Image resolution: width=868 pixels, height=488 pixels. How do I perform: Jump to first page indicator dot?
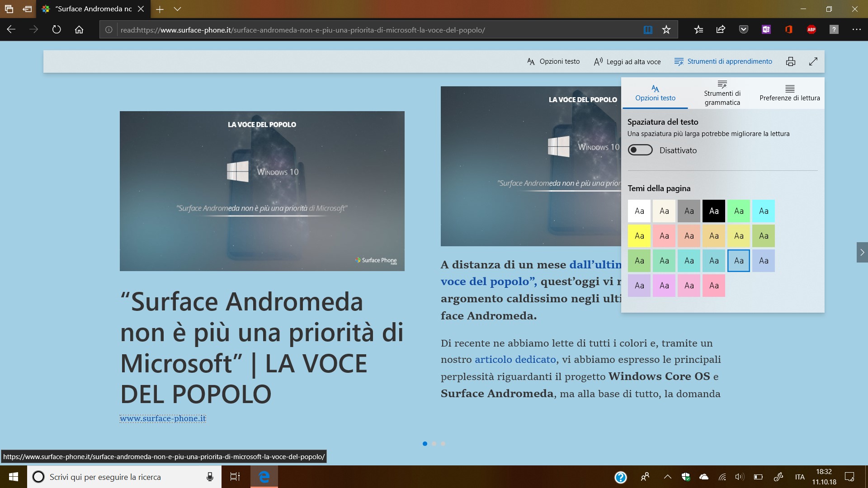[425, 444]
